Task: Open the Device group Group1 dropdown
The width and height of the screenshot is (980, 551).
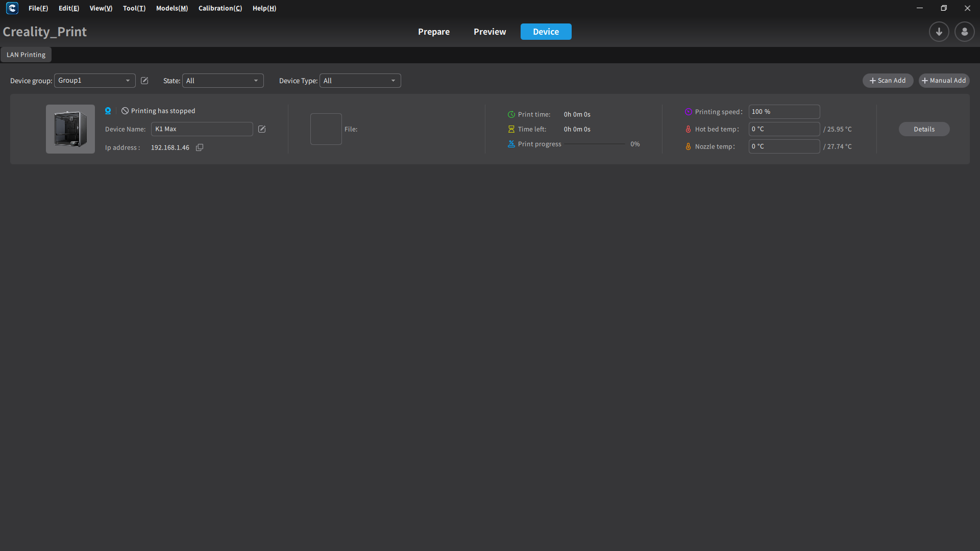Action: pyautogui.click(x=95, y=81)
